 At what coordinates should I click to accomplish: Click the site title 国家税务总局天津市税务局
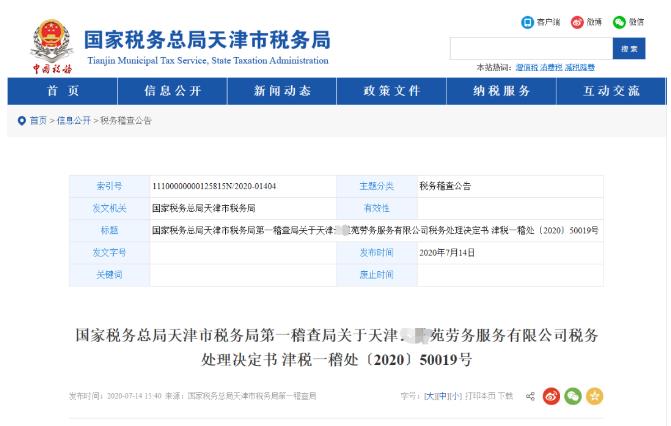(207, 39)
